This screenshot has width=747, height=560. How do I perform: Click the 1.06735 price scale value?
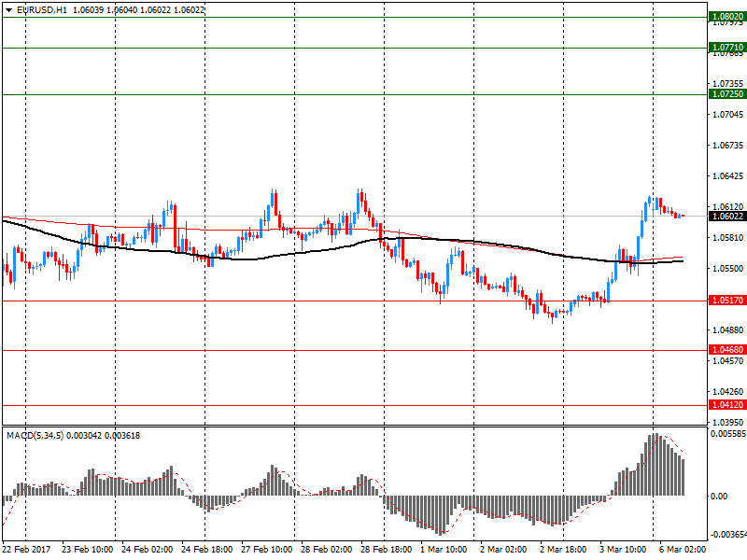pos(727,146)
